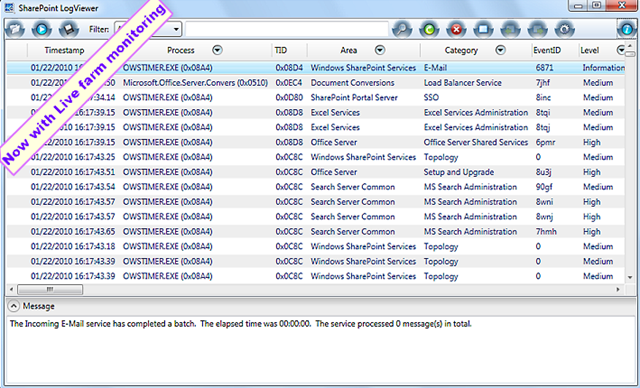The width and height of the screenshot is (640, 388).
Task: Select the row with EventID 8u3j
Action: (x=315, y=172)
